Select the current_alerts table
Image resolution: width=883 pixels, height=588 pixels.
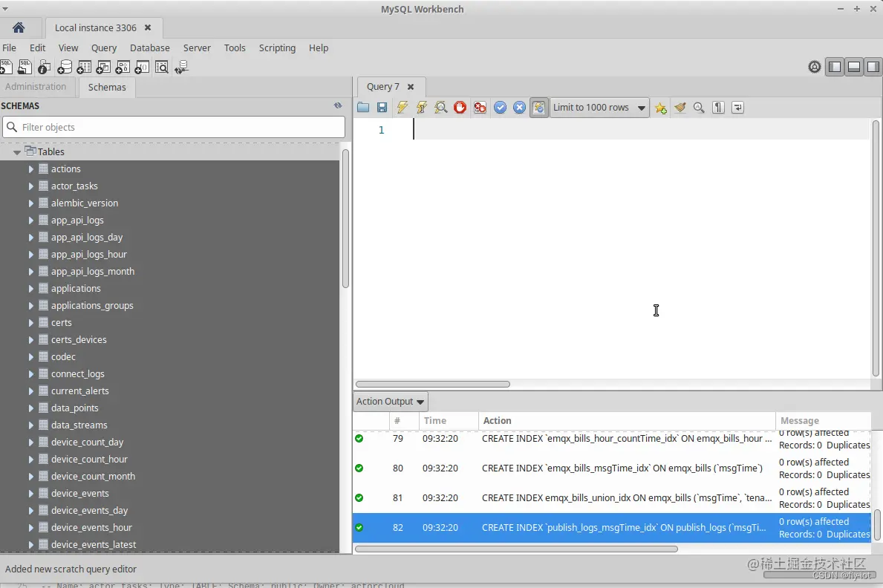click(80, 391)
